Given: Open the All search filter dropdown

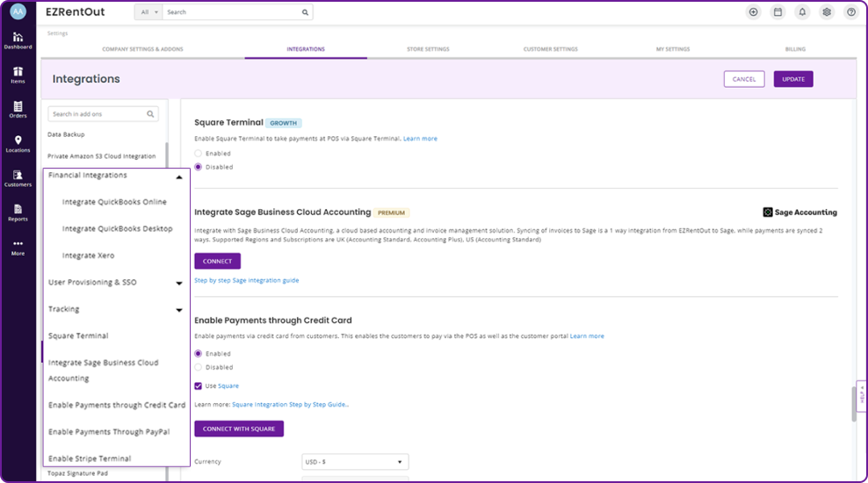Looking at the screenshot, I should point(148,12).
